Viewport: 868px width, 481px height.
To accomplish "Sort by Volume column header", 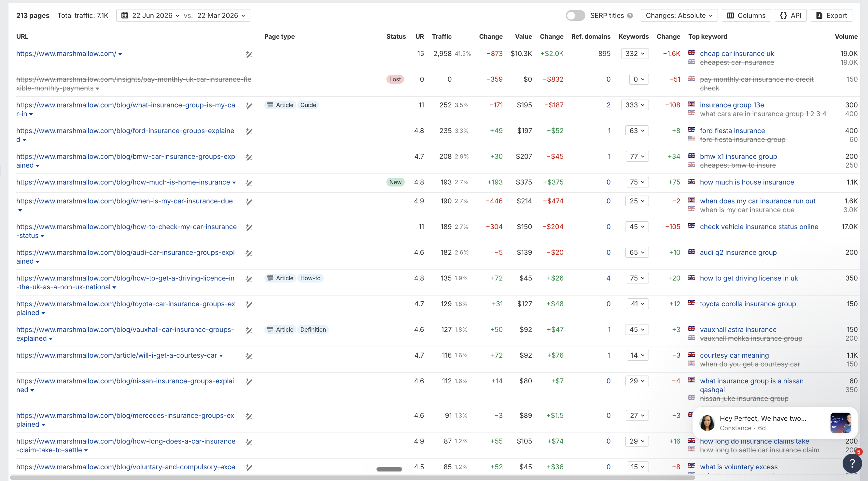I will point(846,36).
